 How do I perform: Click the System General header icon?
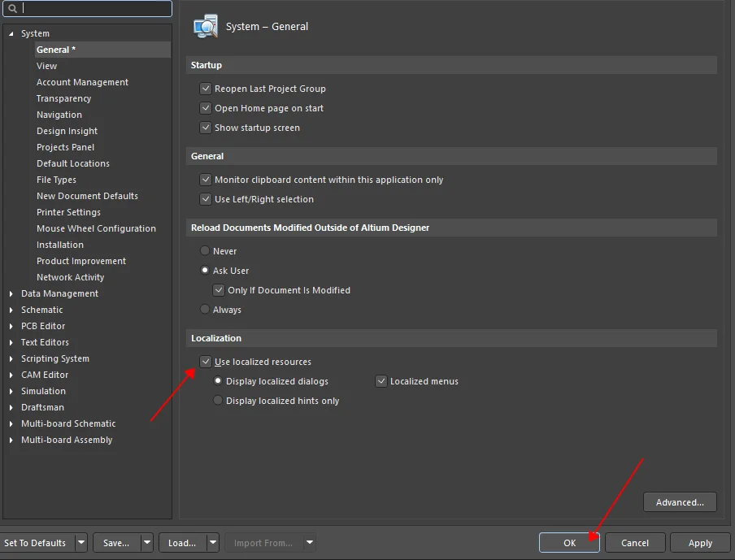click(x=206, y=26)
